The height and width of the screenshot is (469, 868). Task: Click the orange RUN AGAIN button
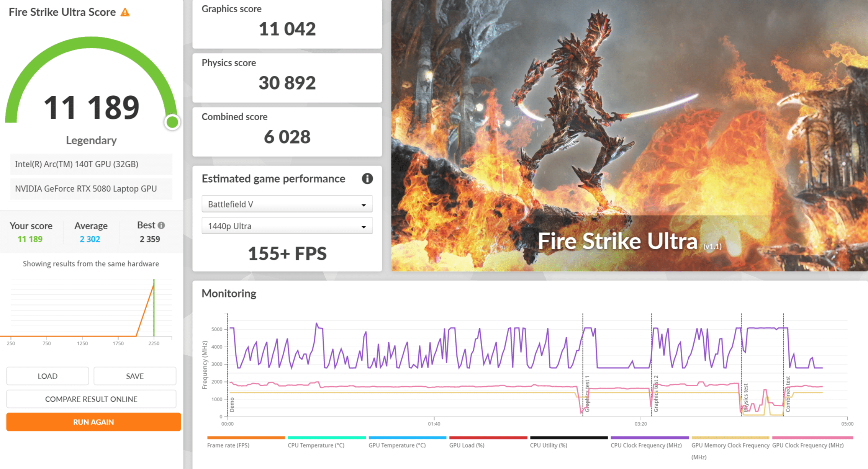(x=93, y=422)
